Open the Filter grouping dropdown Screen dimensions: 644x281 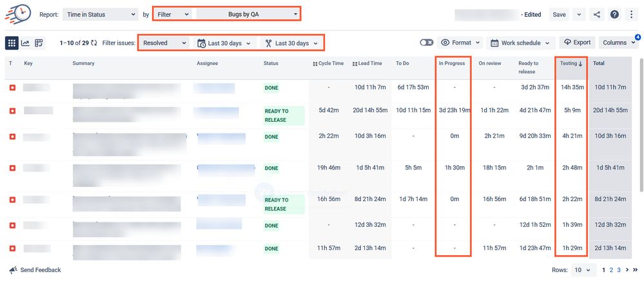173,14
